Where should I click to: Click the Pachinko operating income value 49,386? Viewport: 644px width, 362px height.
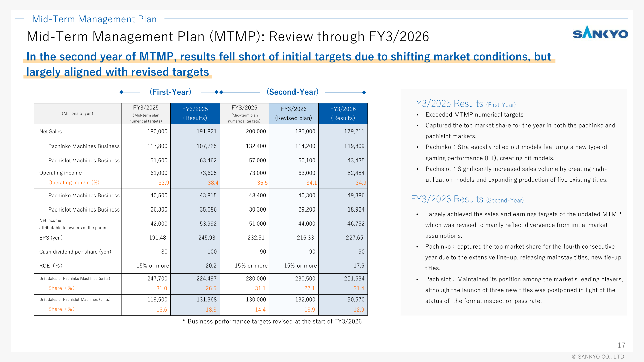[x=356, y=196]
